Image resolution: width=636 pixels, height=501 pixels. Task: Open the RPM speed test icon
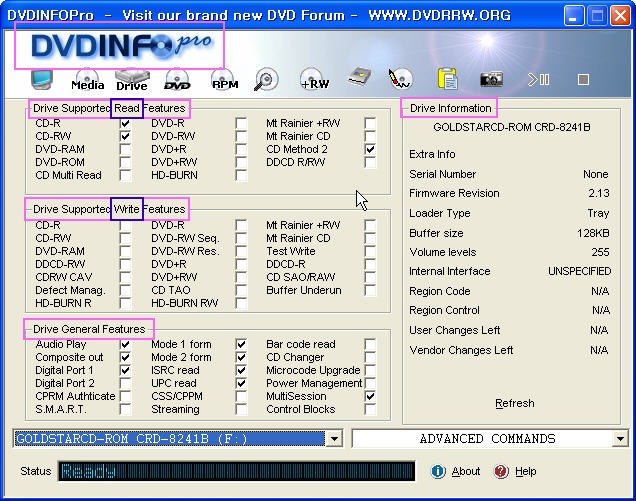pos(225,80)
